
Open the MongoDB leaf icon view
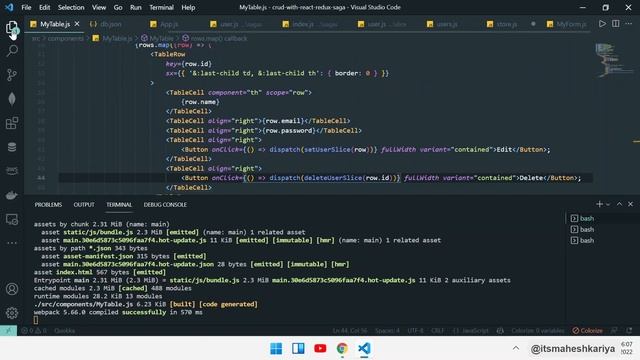click(12, 99)
